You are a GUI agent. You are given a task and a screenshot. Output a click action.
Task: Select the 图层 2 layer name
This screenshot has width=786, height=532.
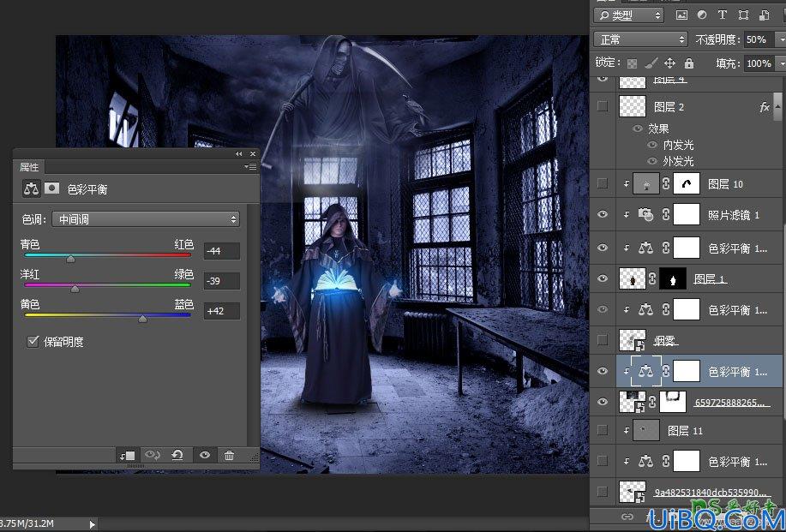[669, 107]
